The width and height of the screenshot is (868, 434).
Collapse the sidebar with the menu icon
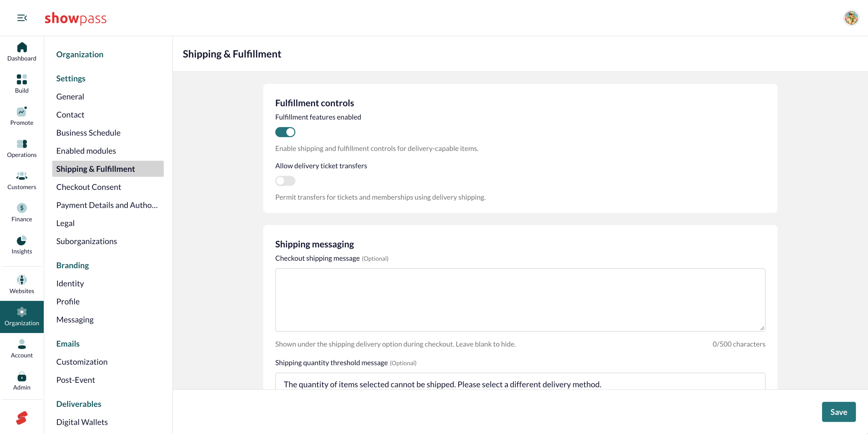click(x=22, y=18)
